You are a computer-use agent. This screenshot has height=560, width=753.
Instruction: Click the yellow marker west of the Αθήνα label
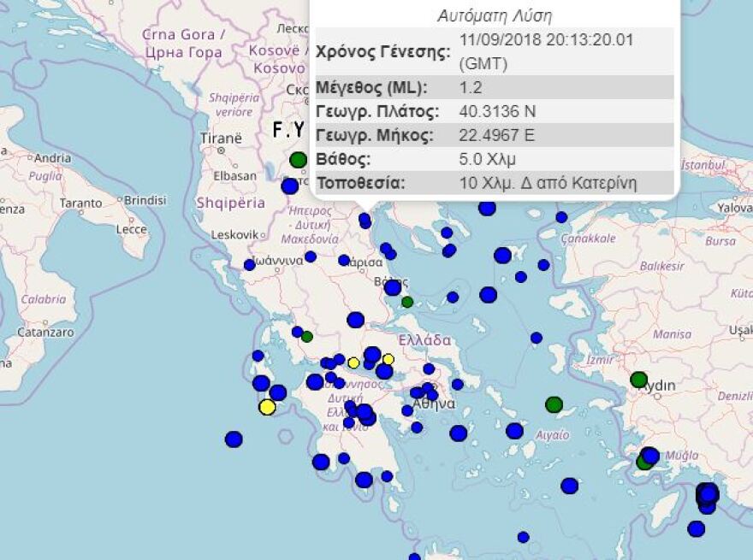(353, 363)
